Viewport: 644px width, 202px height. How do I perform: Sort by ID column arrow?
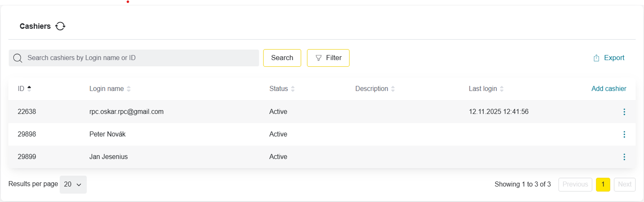[x=29, y=88]
